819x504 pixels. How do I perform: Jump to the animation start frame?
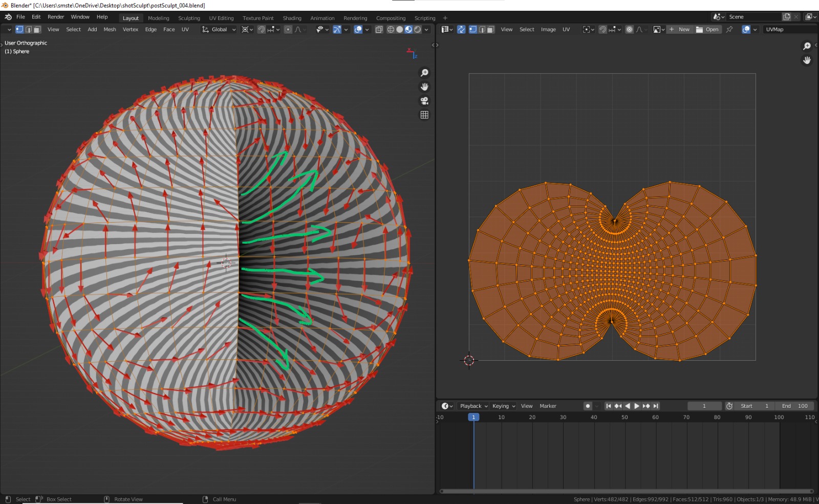pyautogui.click(x=608, y=406)
